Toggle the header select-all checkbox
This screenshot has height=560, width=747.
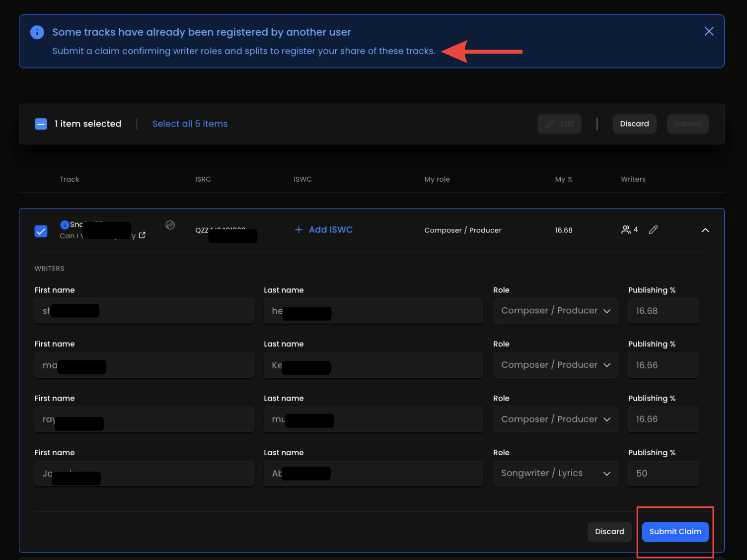click(41, 124)
